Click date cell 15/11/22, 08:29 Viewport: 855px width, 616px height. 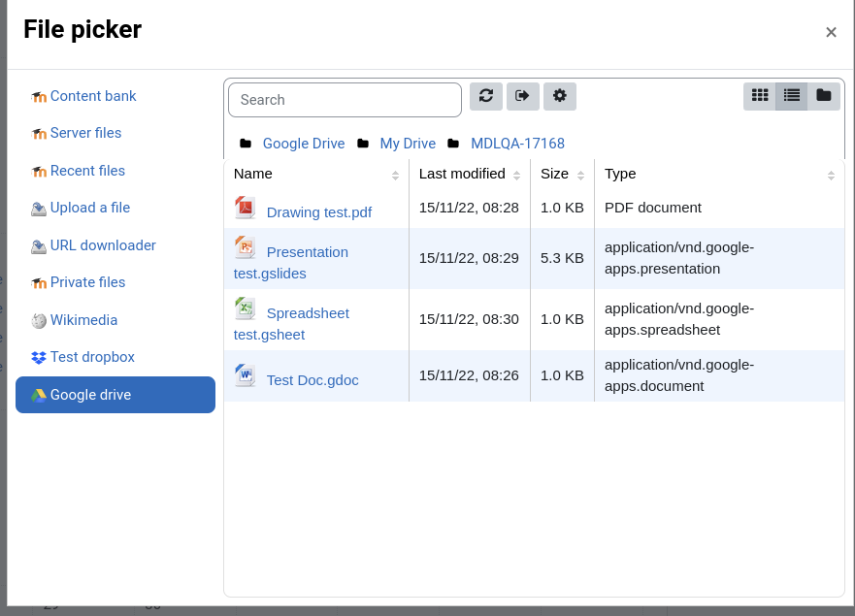(x=469, y=258)
